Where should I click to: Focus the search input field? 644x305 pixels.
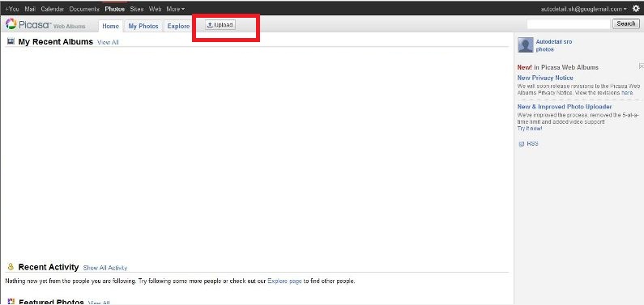point(569,23)
